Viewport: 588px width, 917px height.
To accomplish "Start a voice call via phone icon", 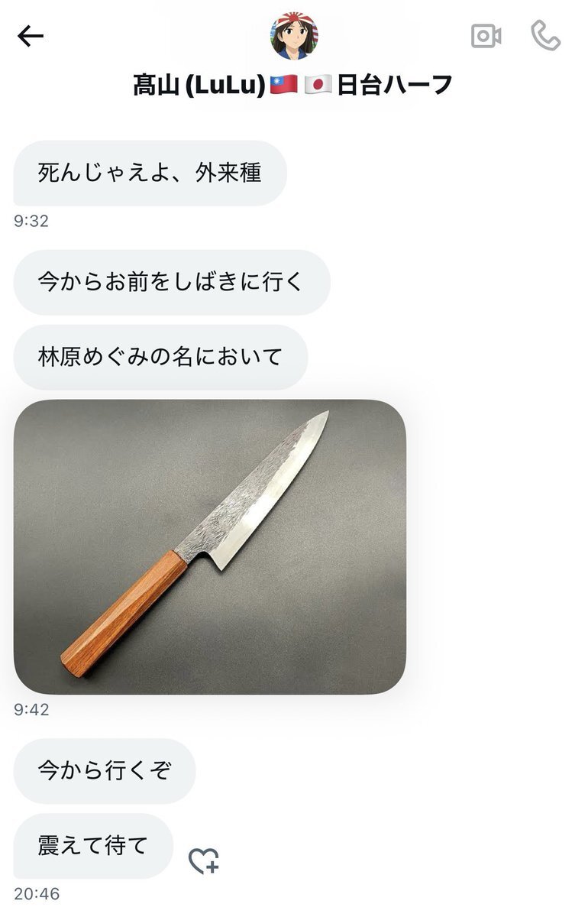I will (x=545, y=36).
